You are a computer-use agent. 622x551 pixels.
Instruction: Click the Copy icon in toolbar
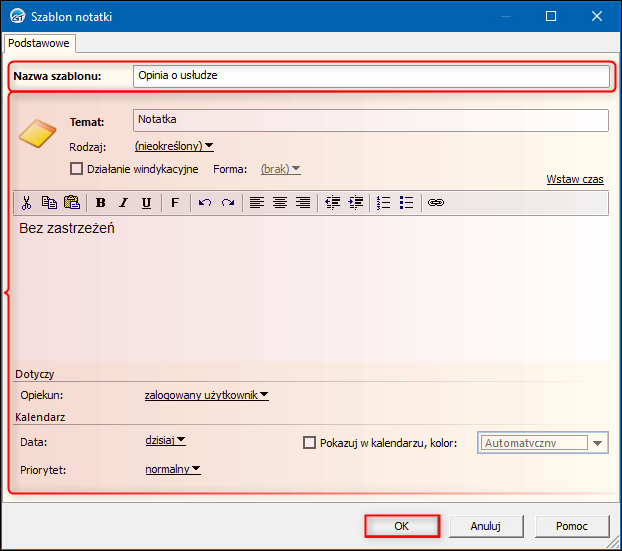tap(49, 203)
